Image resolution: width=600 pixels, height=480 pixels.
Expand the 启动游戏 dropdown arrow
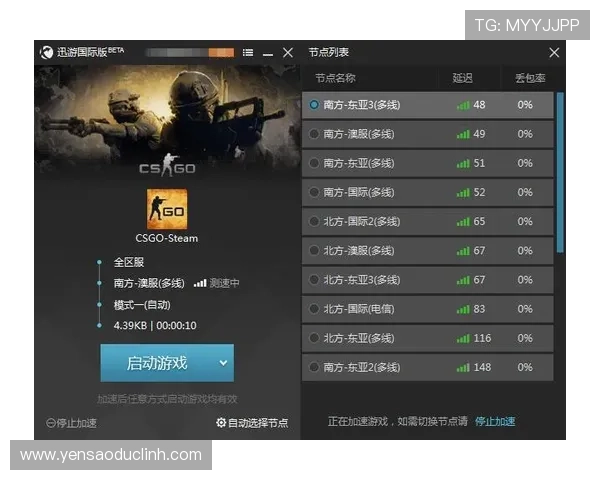point(223,363)
